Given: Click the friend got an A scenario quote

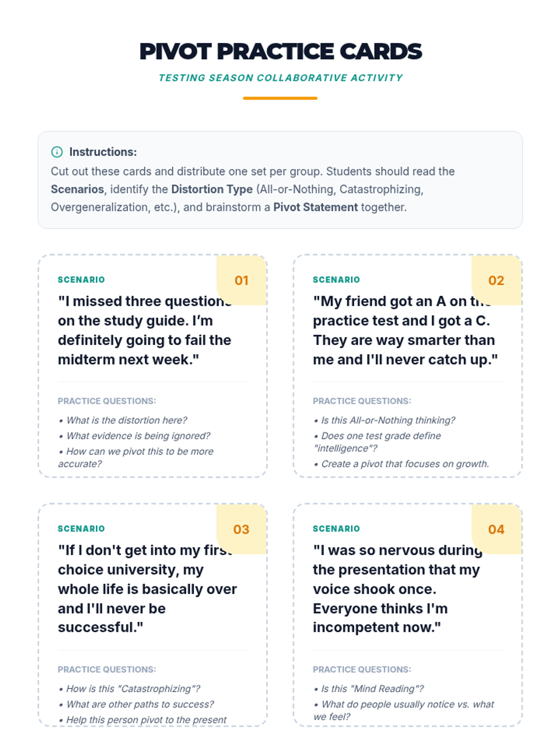Looking at the screenshot, I should point(405,330).
